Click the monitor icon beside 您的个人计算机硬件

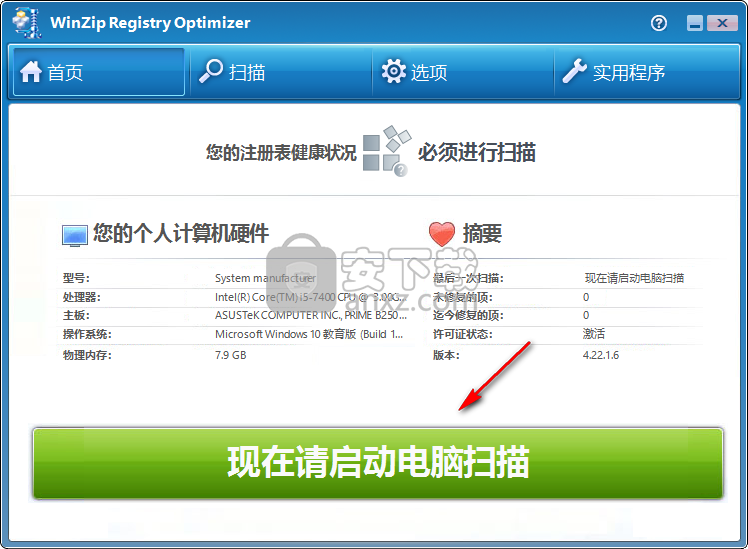coord(75,236)
